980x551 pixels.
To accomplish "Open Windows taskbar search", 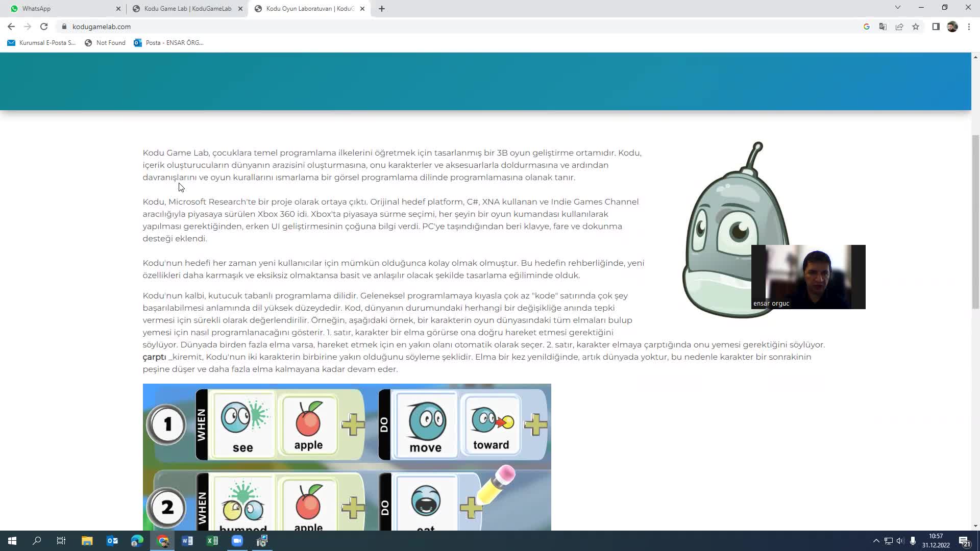I will [37, 541].
